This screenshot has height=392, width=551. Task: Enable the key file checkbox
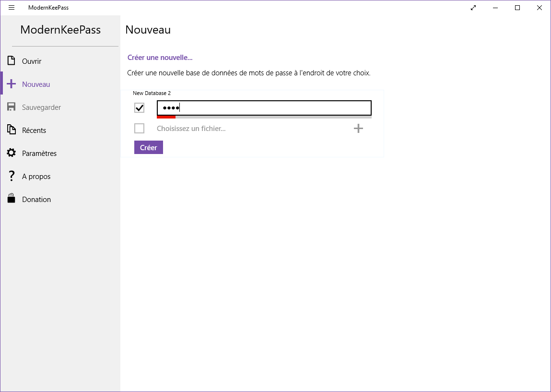coord(140,129)
